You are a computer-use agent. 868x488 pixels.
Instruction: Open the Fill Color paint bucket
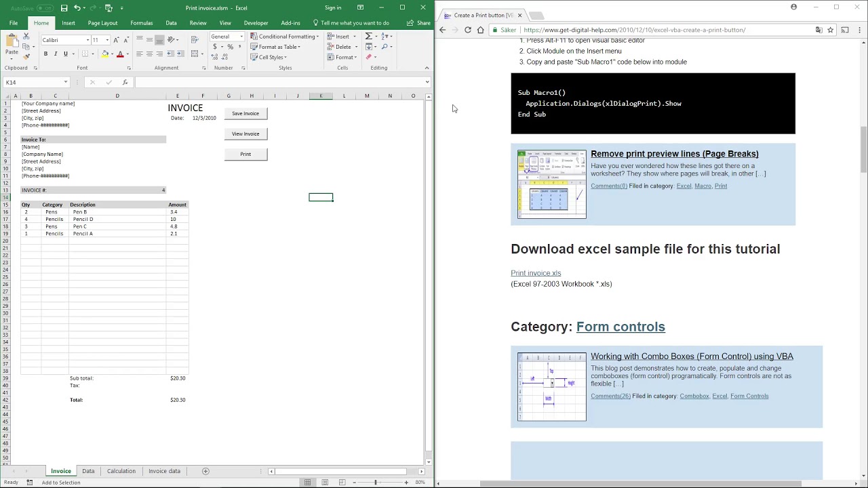104,54
